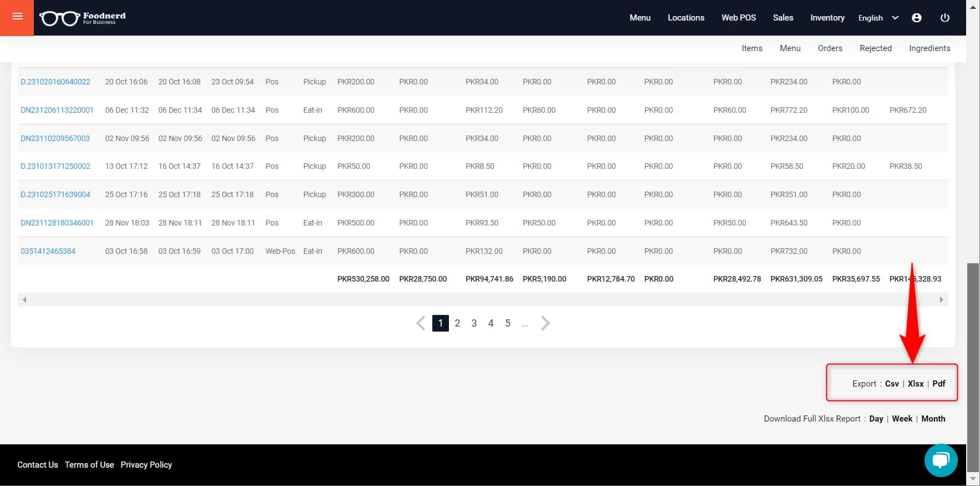The image size is (980, 486).
Task: Open order DN23110209567003
Action: coord(55,138)
